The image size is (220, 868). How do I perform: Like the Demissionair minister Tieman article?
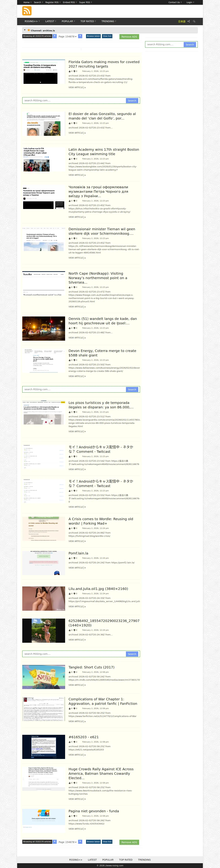[x=70, y=239]
